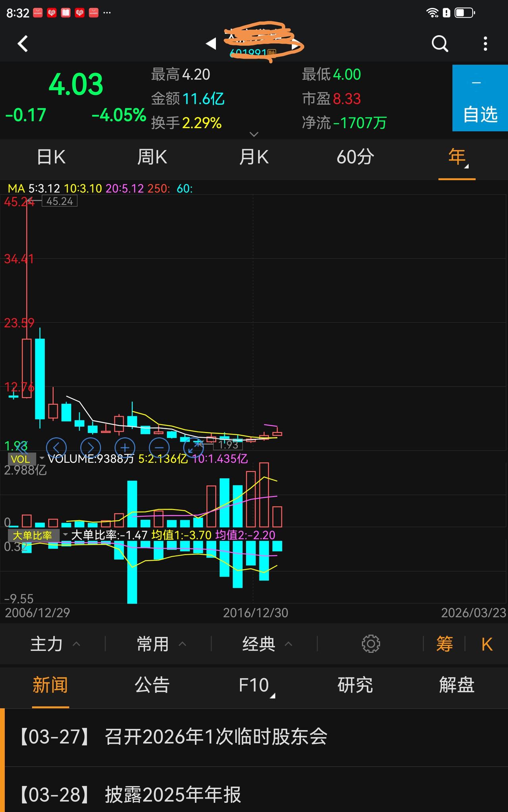The height and width of the screenshot is (812, 508).
Task: Switch to 周K chart tab
Action: tap(152, 157)
